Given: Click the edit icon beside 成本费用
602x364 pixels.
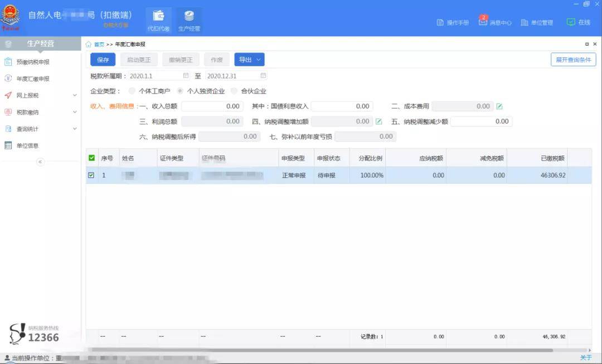Looking at the screenshot, I should (x=499, y=106).
